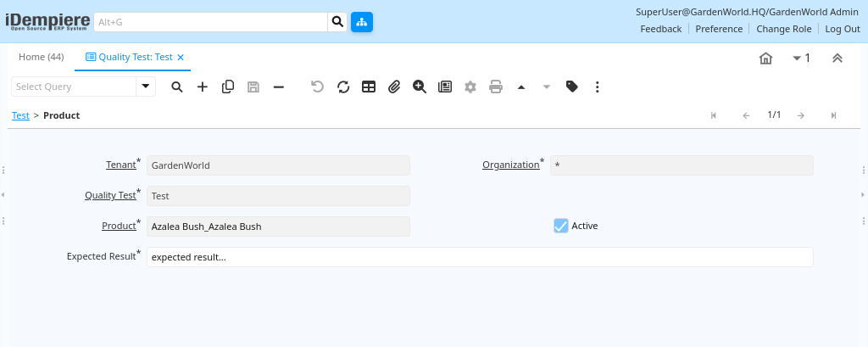Save the record with floppy icon

[253, 87]
